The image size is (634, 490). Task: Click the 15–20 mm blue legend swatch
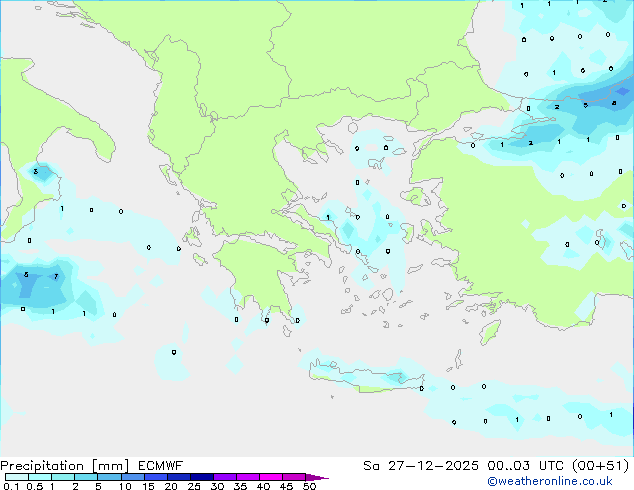pyautogui.click(x=155, y=477)
